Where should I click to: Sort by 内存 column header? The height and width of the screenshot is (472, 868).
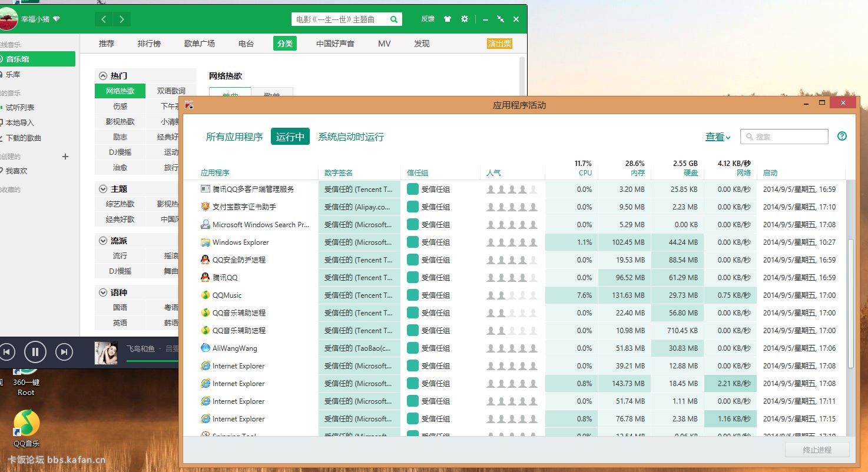click(x=637, y=172)
